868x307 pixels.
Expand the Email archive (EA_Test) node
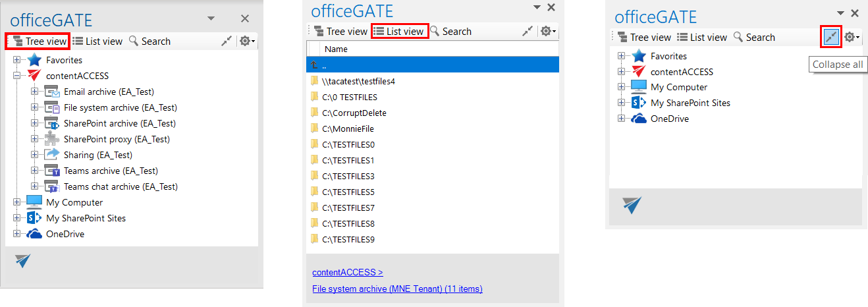pyautogui.click(x=35, y=92)
